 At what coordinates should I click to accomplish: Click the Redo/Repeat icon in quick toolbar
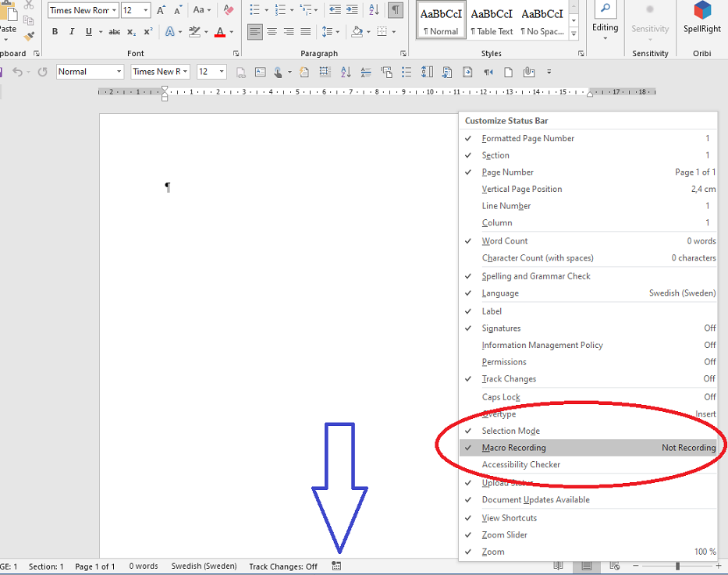click(42, 72)
